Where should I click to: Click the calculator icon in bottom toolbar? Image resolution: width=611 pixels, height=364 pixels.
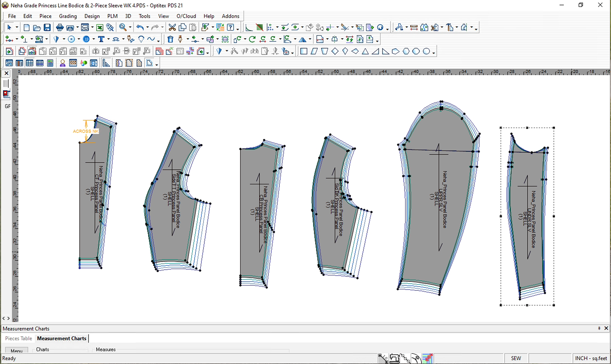coord(50,63)
